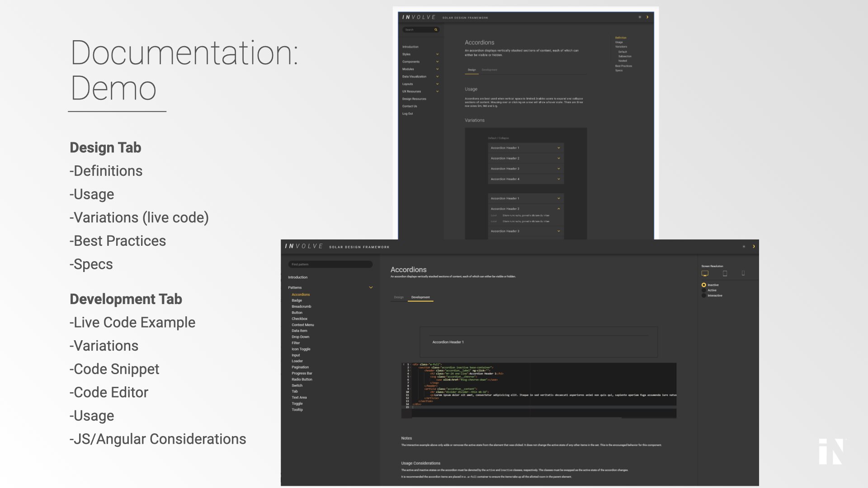Switch to Design tab in the lower window
Screen dimensions: 868x488
(x=399, y=297)
